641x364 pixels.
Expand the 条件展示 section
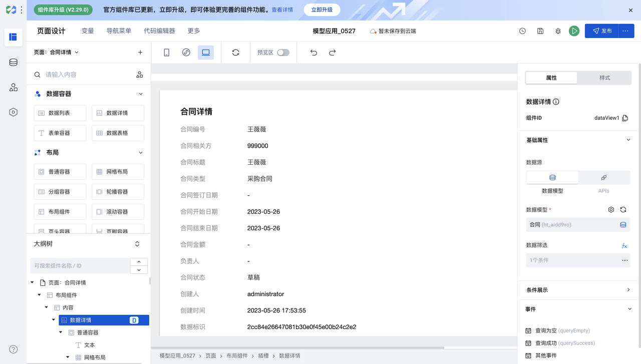628,290
